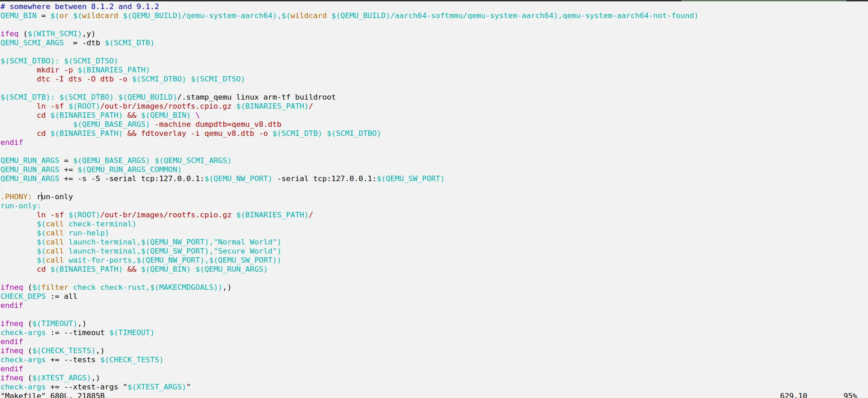Click the "Normal World" launch-terminal line
The height and width of the screenshot is (398, 868).
coord(159,242)
